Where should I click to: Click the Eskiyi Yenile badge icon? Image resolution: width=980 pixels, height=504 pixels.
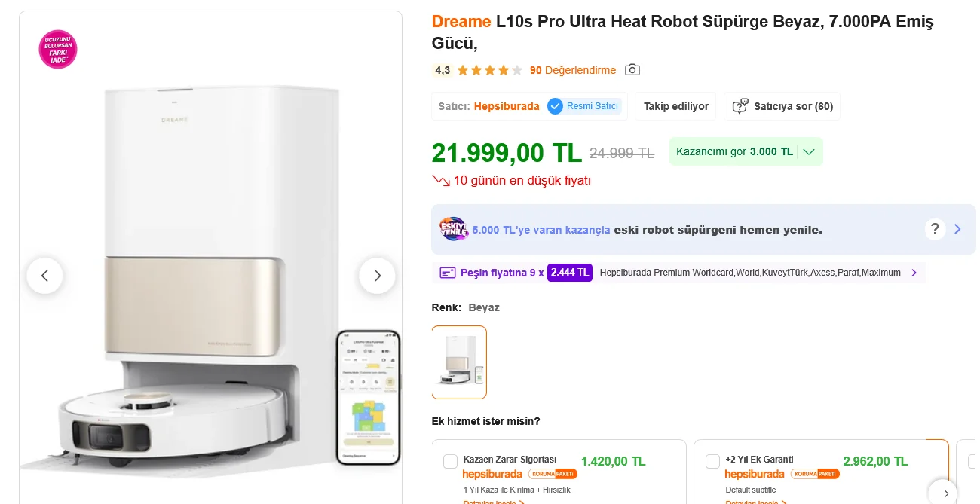point(454,229)
